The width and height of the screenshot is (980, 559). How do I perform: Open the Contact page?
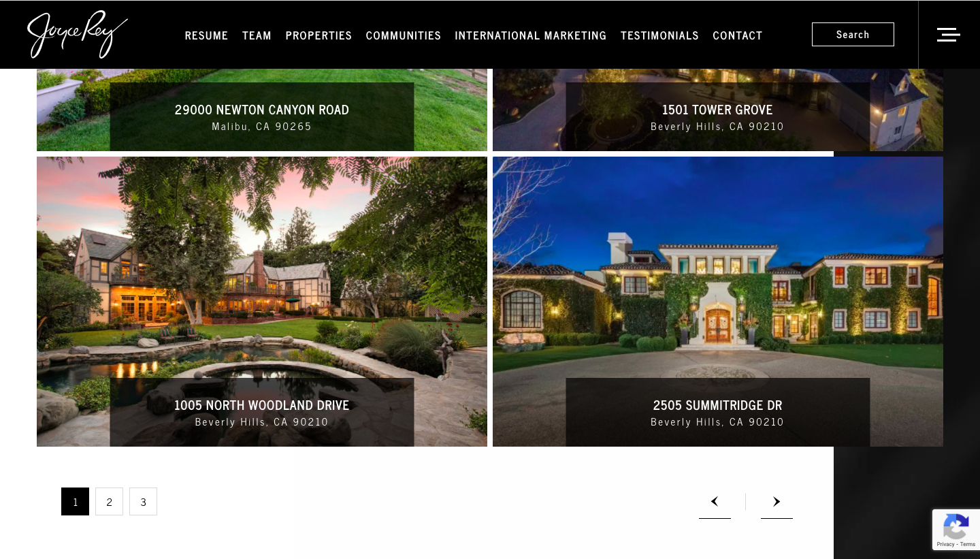pos(738,35)
